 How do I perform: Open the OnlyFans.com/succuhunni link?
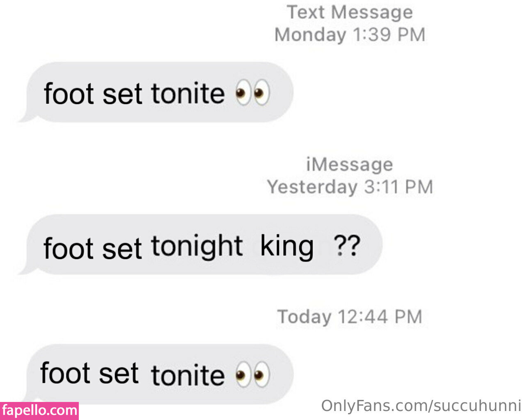click(421, 406)
